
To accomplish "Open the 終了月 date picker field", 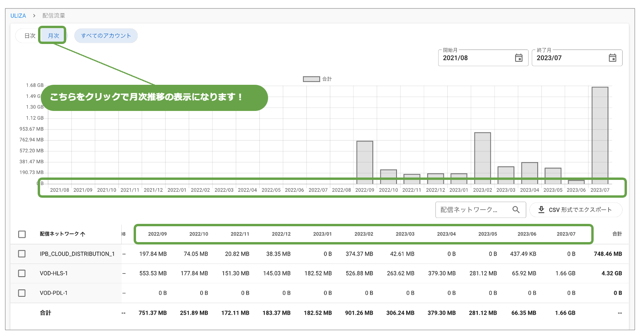I will point(569,58).
